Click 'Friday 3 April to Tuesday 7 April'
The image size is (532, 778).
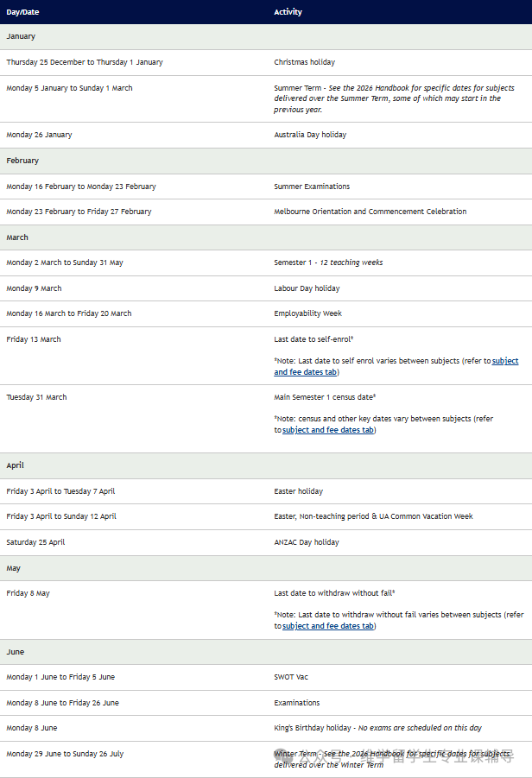(x=60, y=491)
